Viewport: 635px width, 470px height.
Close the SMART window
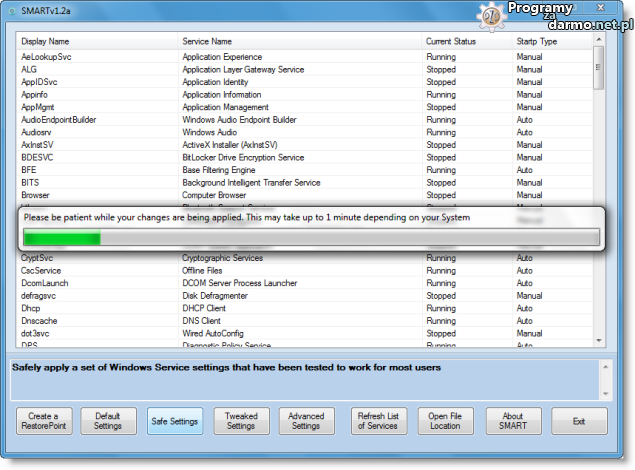coord(601,7)
